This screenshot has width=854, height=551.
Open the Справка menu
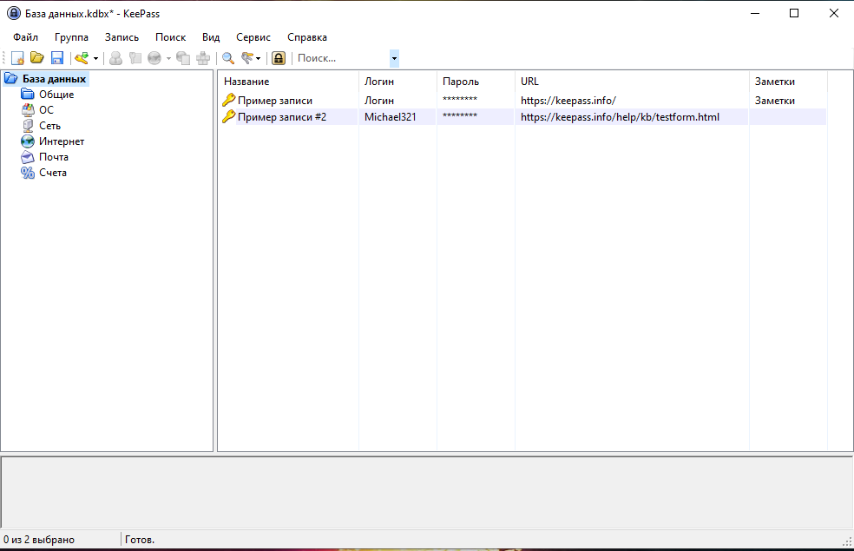307,38
